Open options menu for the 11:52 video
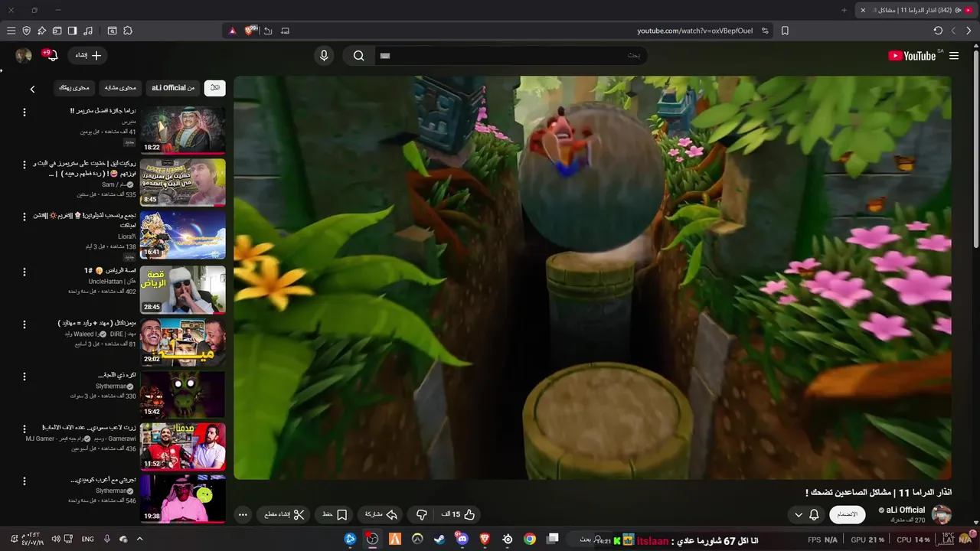The height and width of the screenshot is (551, 980). tap(24, 429)
